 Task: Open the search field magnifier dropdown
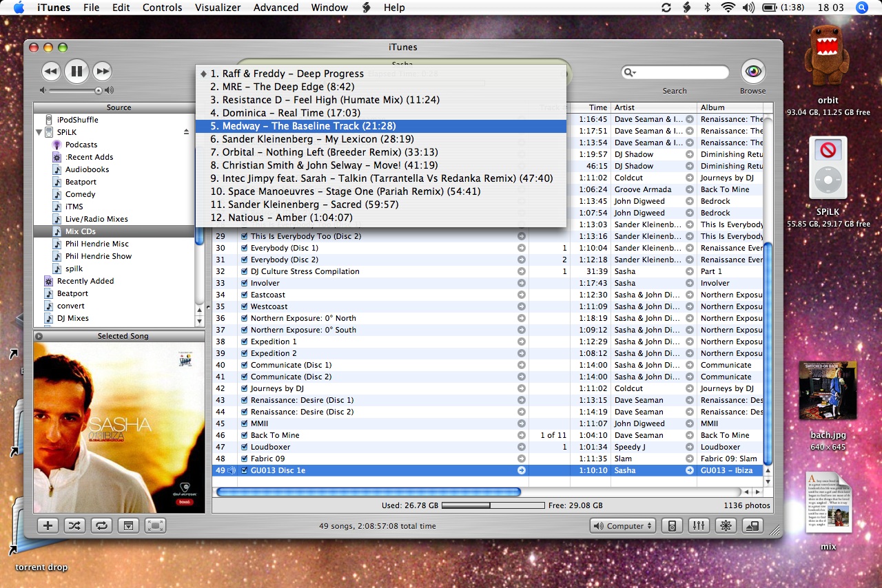[630, 73]
